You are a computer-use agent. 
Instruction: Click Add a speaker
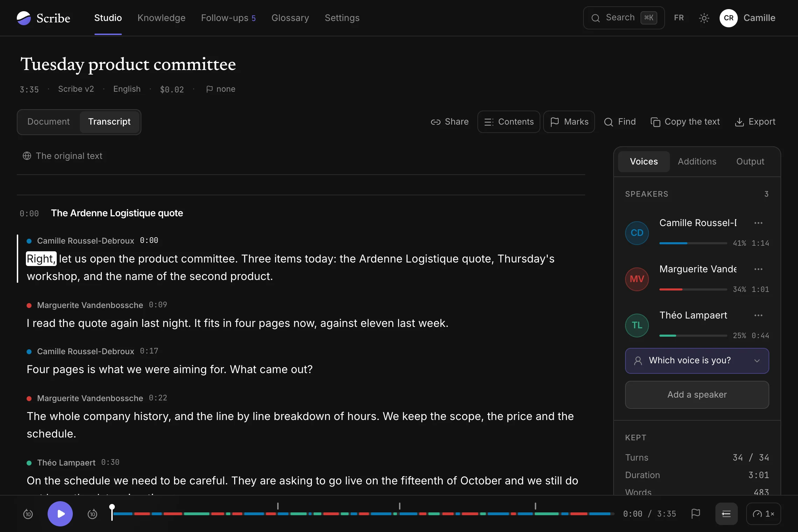697,395
